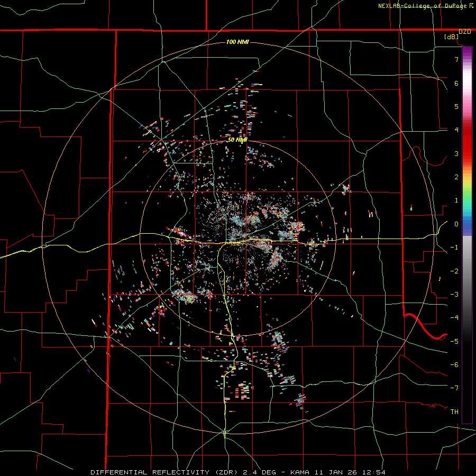This screenshot has height=476, width=476.
Task: Click the 50 NMI range ring label
Action: tap(237, 140)
